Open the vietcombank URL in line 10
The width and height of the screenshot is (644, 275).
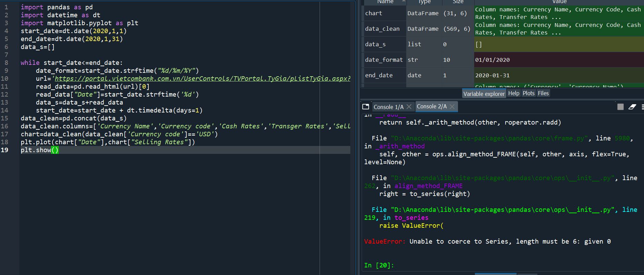[x=203, y=79]
